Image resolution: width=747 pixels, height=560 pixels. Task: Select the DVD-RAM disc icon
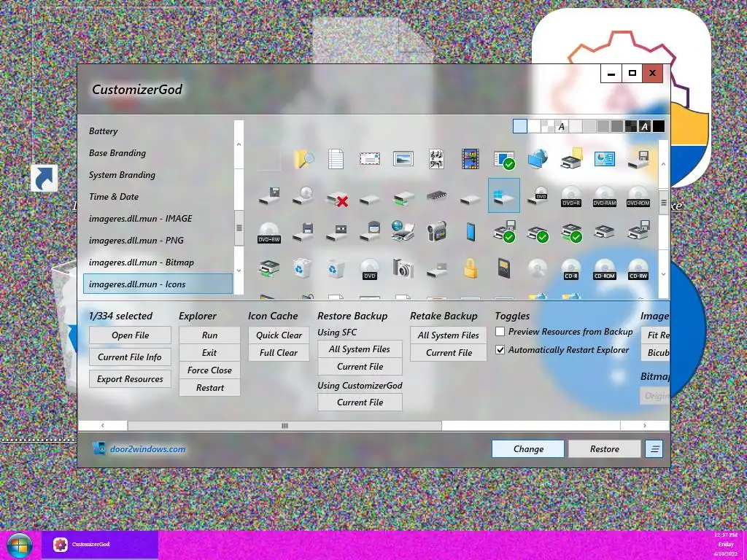[605, 195]
